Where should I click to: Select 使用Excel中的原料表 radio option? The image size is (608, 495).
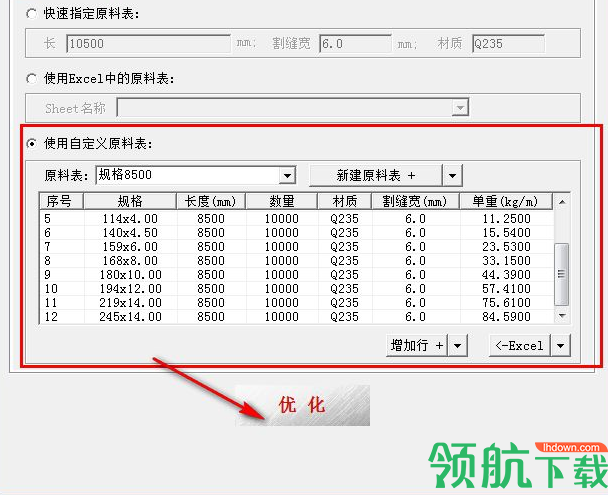pos(31,79)
